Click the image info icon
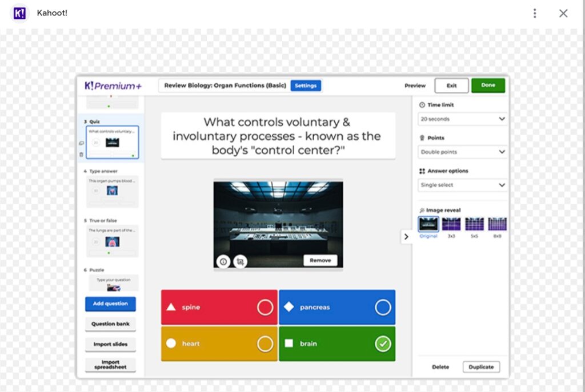 click(x=223, y=261)
